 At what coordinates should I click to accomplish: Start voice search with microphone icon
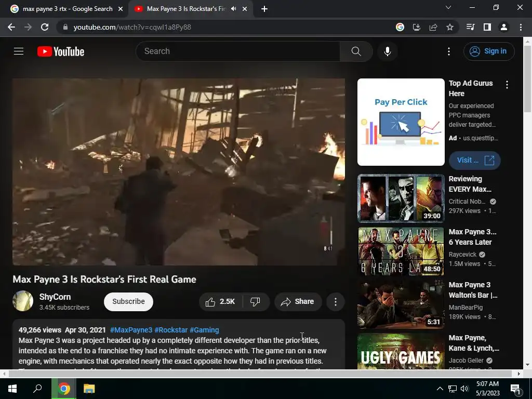(x=387, y=51)
